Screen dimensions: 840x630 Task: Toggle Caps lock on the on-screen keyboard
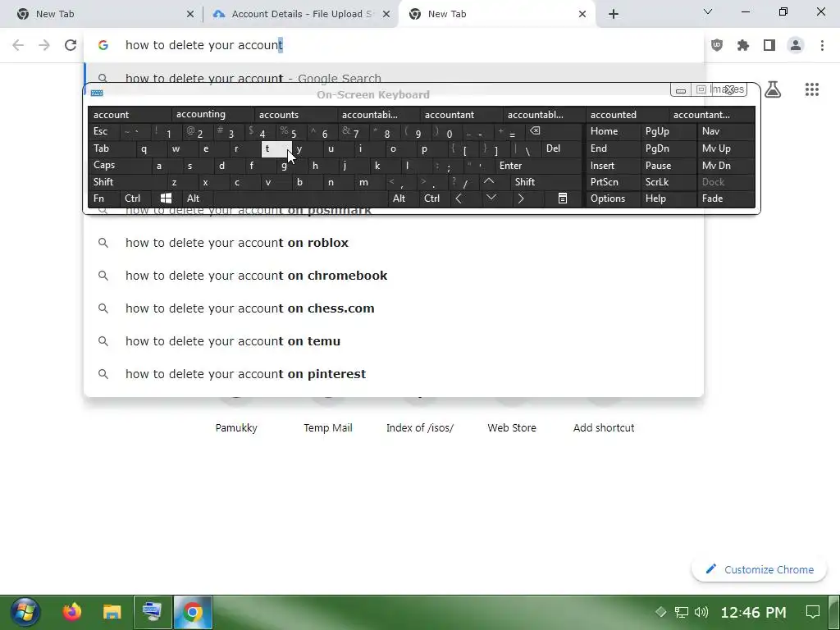click(119, 166)
